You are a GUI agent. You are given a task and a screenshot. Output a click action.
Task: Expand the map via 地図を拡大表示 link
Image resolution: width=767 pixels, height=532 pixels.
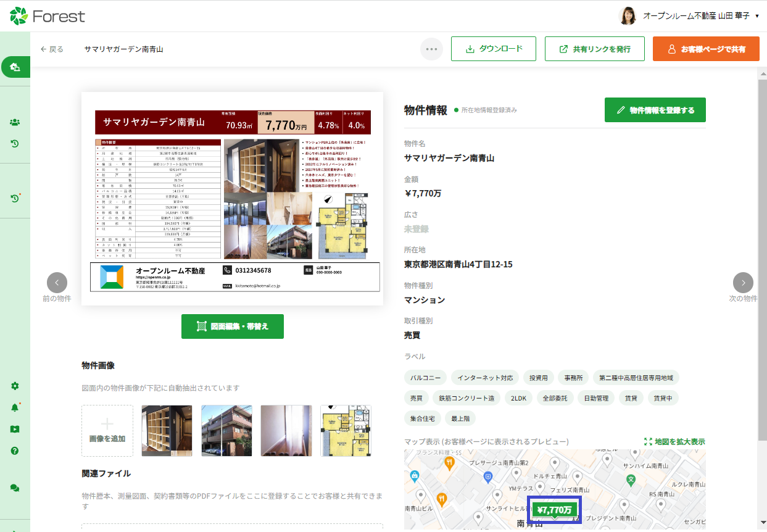[x=678, y=442]
